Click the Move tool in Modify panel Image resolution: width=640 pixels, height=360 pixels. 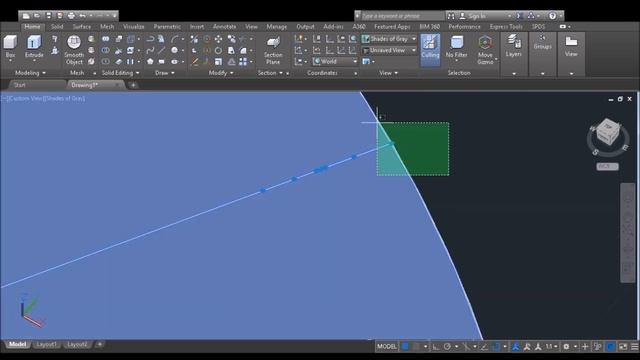point(218,39)
